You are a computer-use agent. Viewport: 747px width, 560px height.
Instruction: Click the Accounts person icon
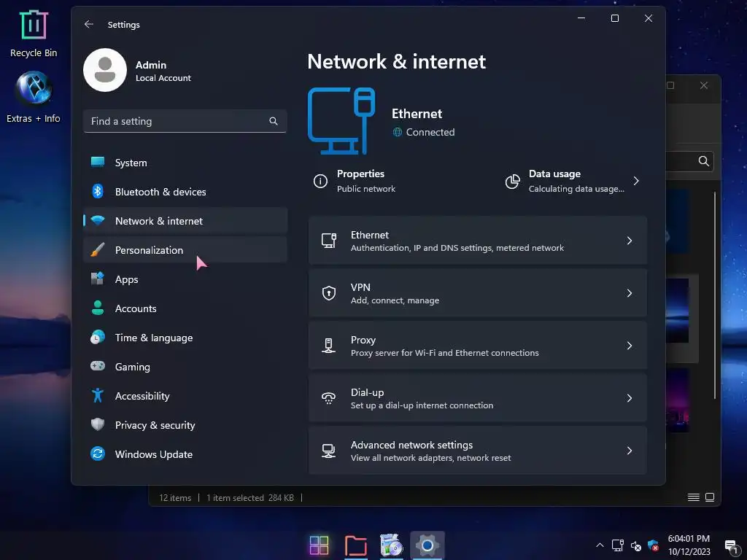click(98, 308)
